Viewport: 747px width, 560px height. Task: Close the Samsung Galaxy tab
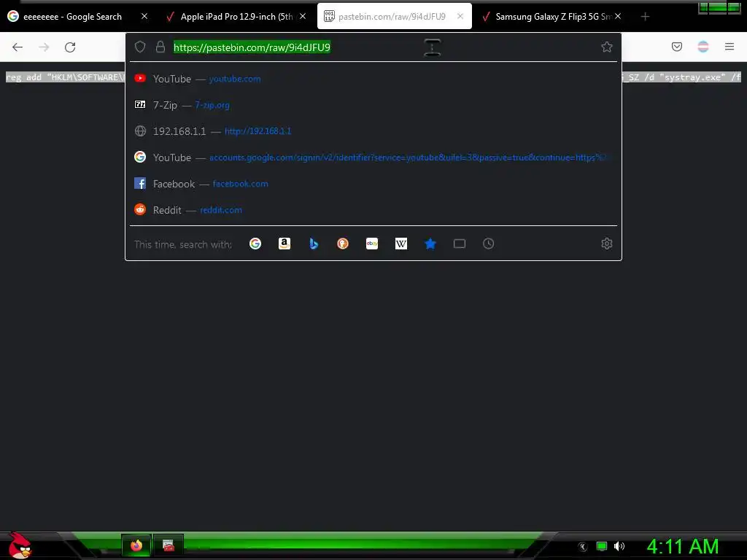(618, 16)
